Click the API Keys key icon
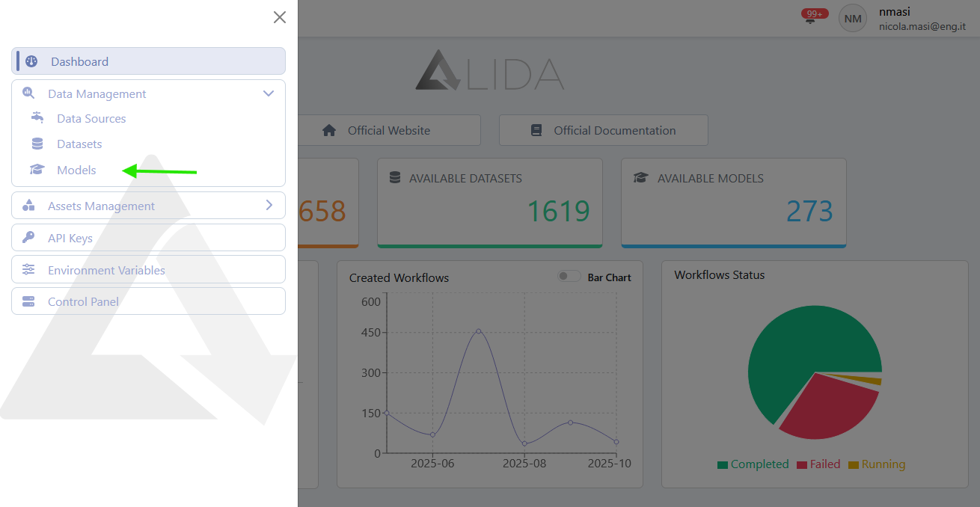 [28, 237]
